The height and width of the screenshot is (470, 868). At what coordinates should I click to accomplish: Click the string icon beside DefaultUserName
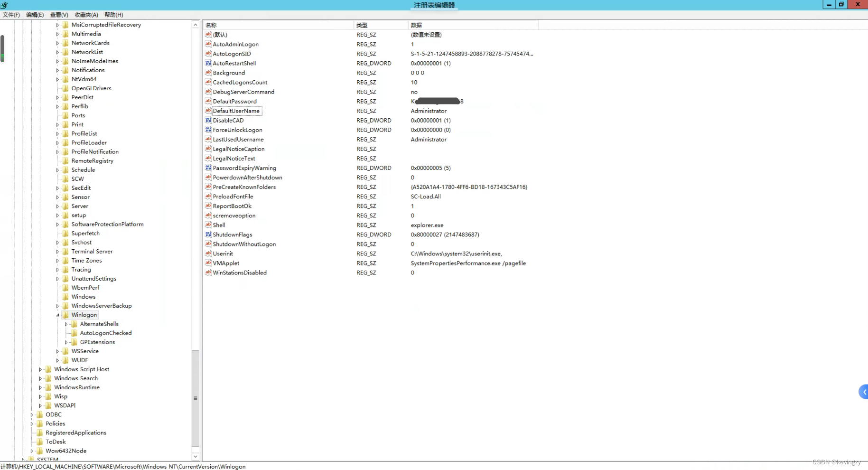(208, 111)
